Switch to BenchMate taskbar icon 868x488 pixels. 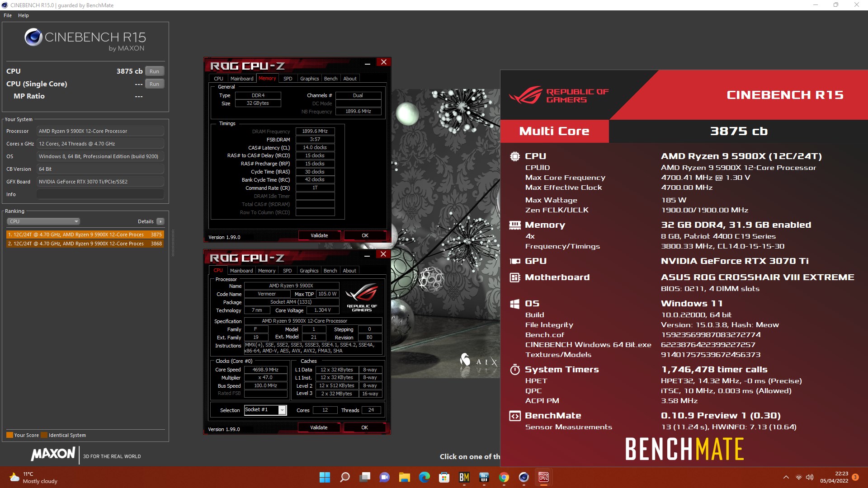coord(464,477)
